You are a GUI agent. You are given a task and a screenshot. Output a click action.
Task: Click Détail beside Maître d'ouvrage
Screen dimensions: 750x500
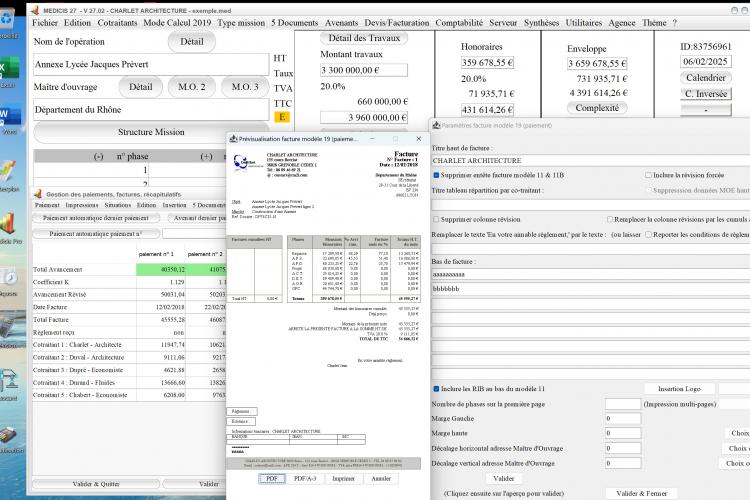(141, 87)
